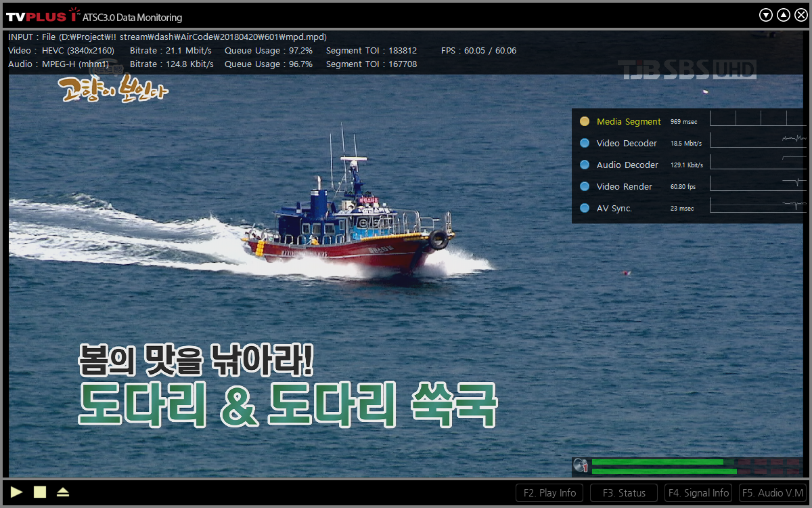The height and width of the screenshot is (508, 812).
Task: Click the Media Segment timing graph
Action: [x=757, y=119]
